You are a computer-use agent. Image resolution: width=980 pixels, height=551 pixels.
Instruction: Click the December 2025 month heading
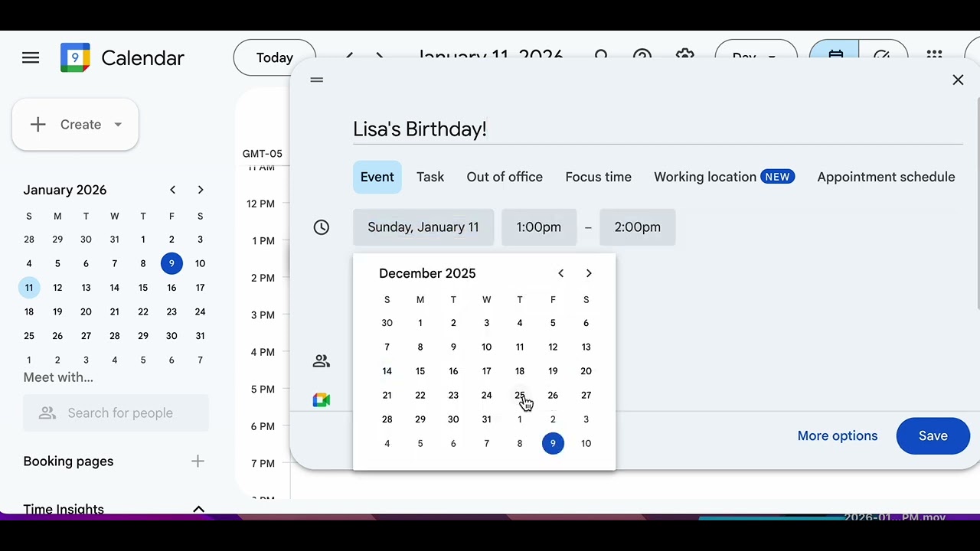427,273
